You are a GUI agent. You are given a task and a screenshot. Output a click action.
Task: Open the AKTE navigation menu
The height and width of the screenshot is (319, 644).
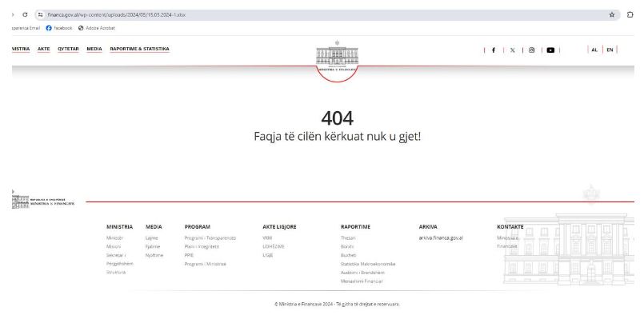coord(43,49)
